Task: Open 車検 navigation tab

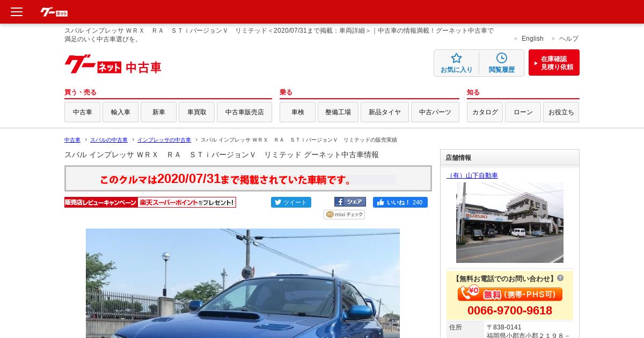Action: [297, 112]
